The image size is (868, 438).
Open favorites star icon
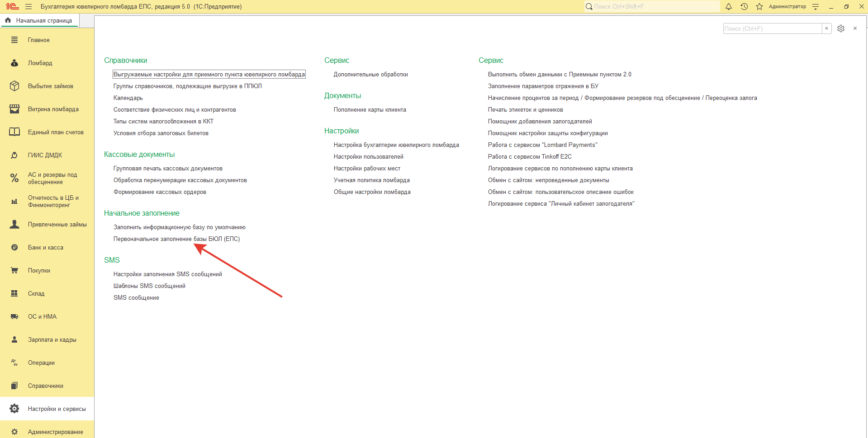(x=759, y=7)
